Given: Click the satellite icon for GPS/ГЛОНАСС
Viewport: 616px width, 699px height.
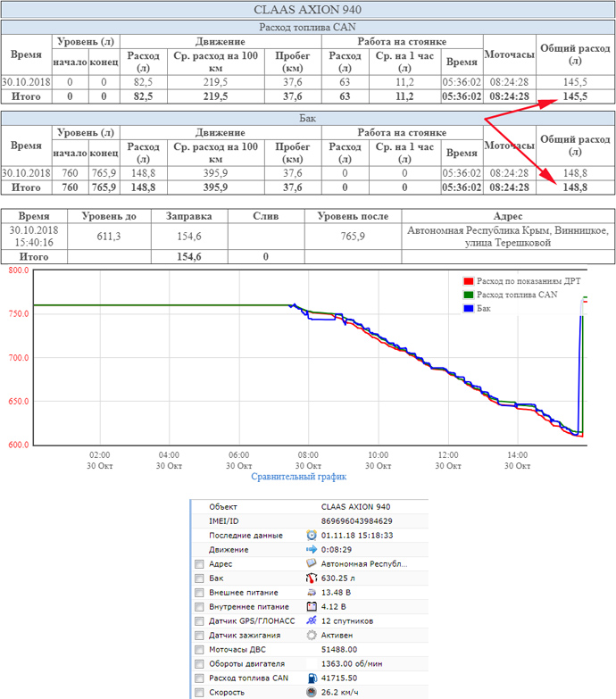Looking at the screenshot, I should 312,620.
